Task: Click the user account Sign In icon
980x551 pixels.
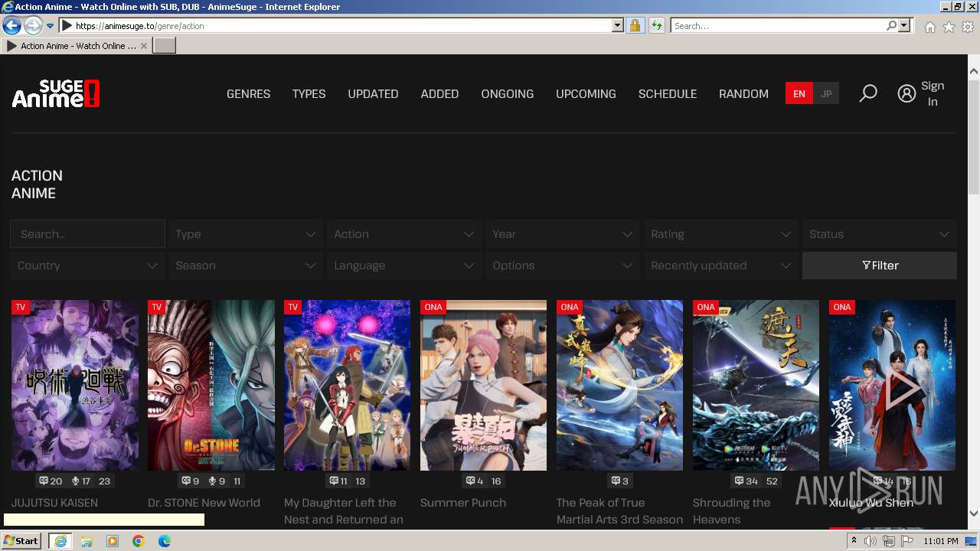Action: 906,93
